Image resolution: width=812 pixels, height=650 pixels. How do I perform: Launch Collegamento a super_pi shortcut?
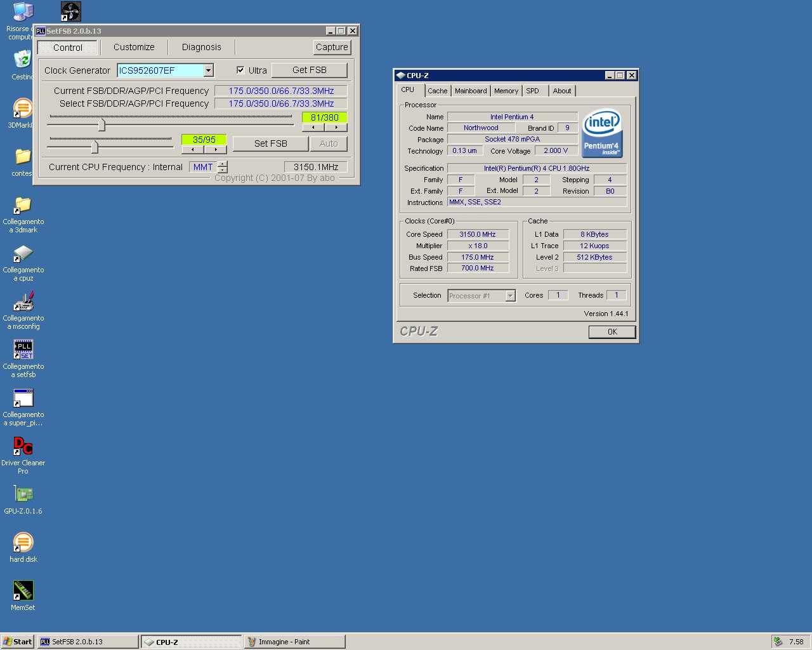23,398
